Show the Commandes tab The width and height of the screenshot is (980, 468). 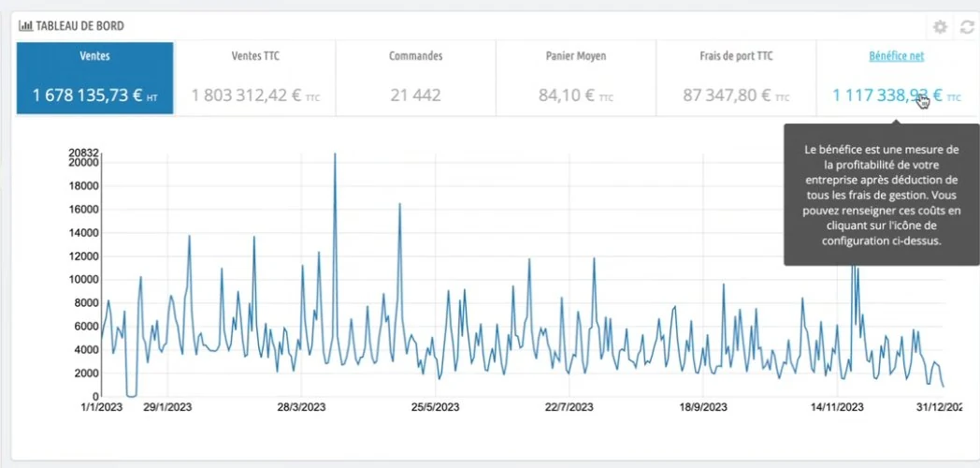click(x=415, y=79)
